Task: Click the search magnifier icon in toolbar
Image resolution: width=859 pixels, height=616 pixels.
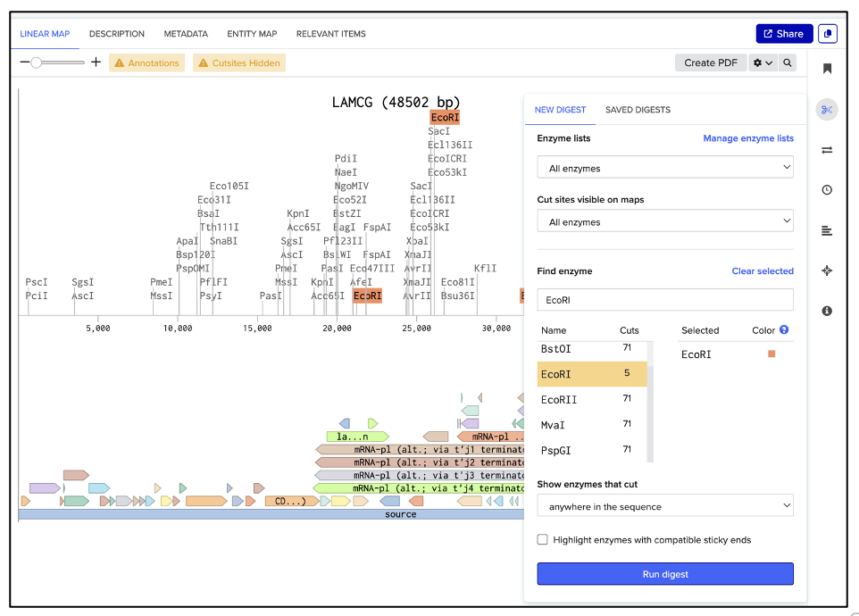Action: (788, 63)
